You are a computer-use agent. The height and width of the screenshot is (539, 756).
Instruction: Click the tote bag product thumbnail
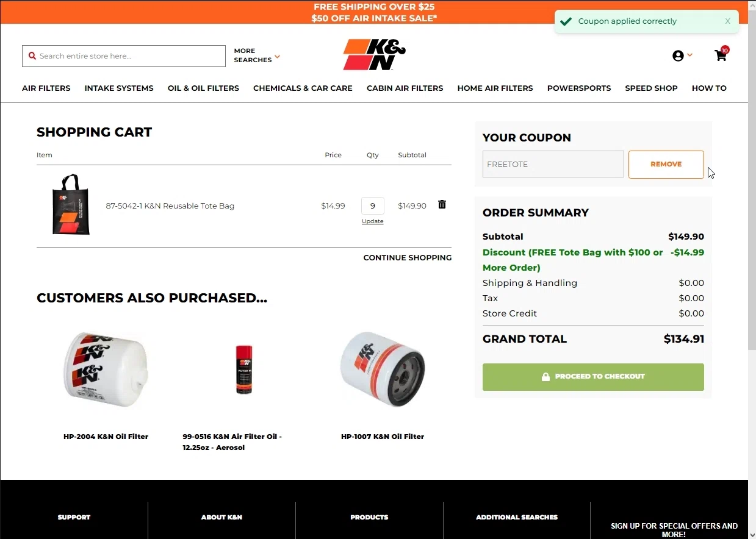click(x=71, y=204)
